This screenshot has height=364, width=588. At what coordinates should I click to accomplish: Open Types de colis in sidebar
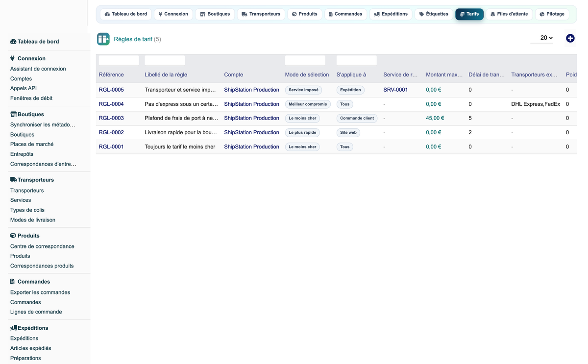coord(27,210)
